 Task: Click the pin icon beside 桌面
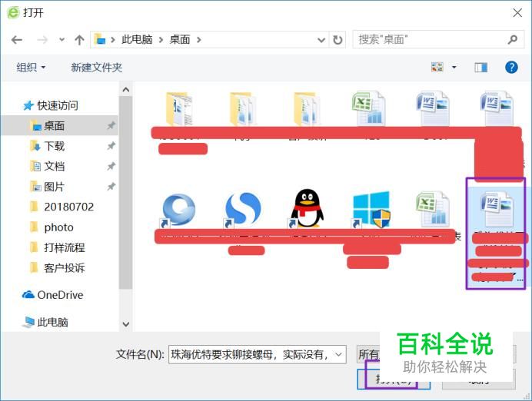click(x=111, y=126)
